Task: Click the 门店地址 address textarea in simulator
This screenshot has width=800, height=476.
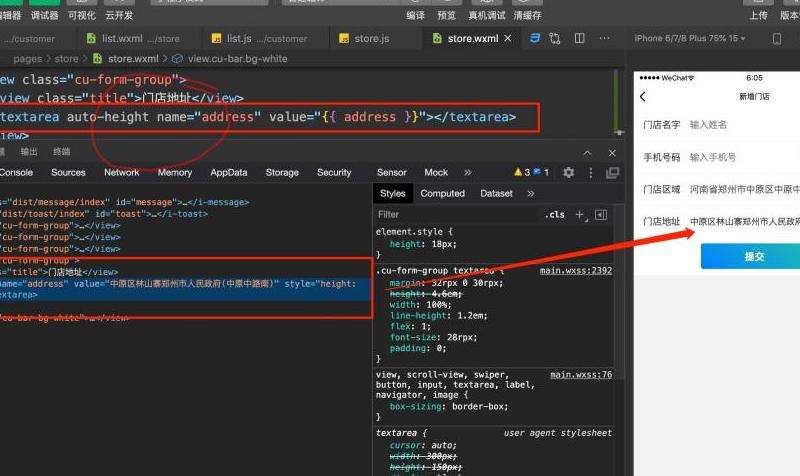Action: coord(744,221)
